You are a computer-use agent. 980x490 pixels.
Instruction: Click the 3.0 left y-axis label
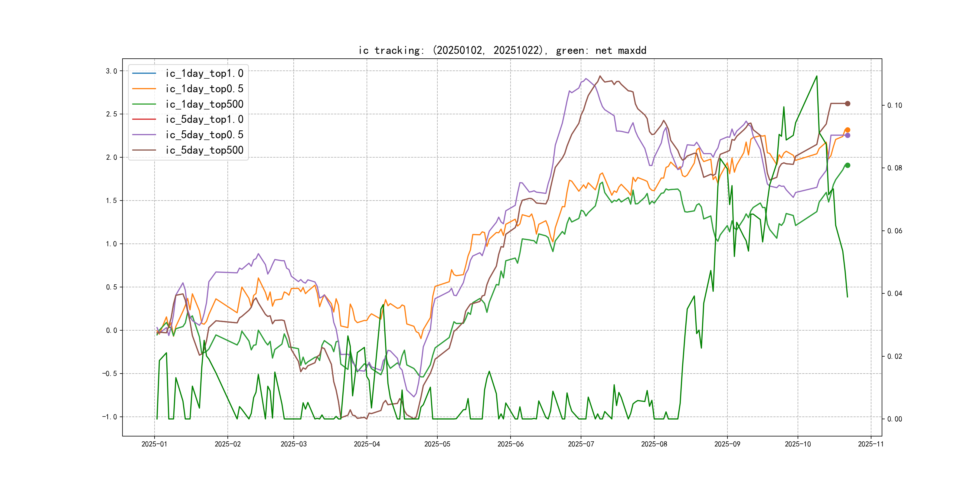[x=111, y=71]
